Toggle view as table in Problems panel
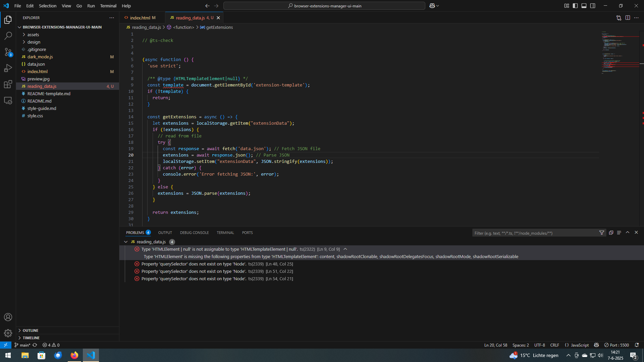The image size is (644, 362). (x=619, y=233)
